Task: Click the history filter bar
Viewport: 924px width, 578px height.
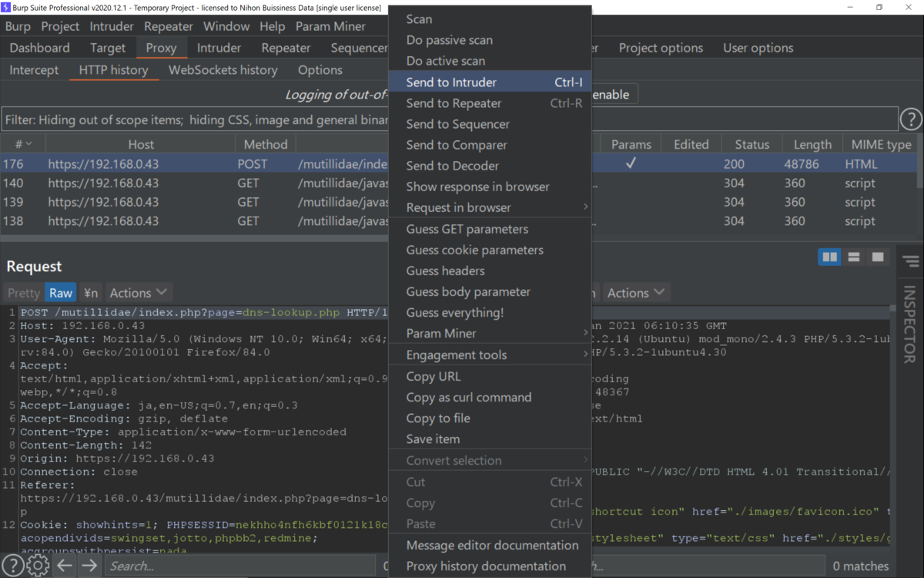Action: 449,120
